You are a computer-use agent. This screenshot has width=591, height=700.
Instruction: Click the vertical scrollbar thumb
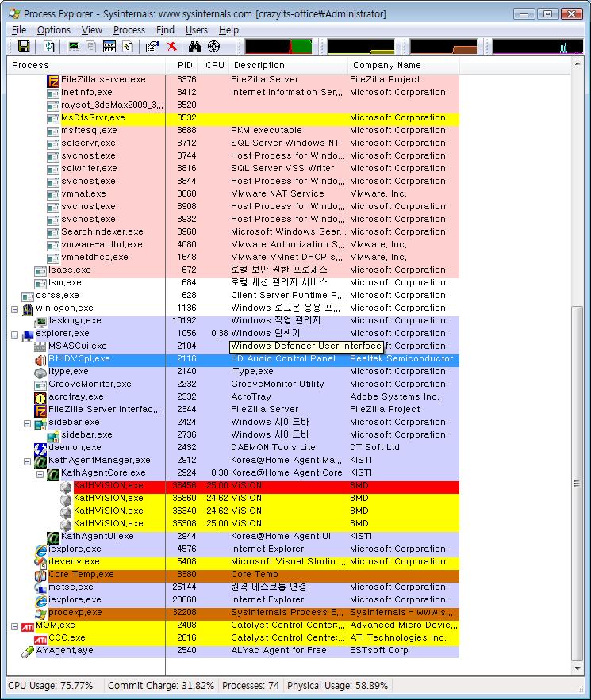coord(578,484)
